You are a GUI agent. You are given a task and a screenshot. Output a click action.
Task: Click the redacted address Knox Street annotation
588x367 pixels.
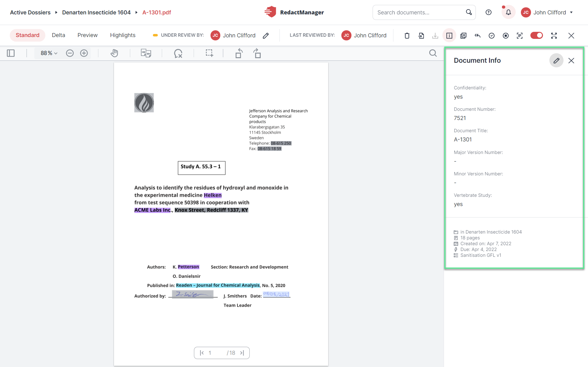click(211, 210)
